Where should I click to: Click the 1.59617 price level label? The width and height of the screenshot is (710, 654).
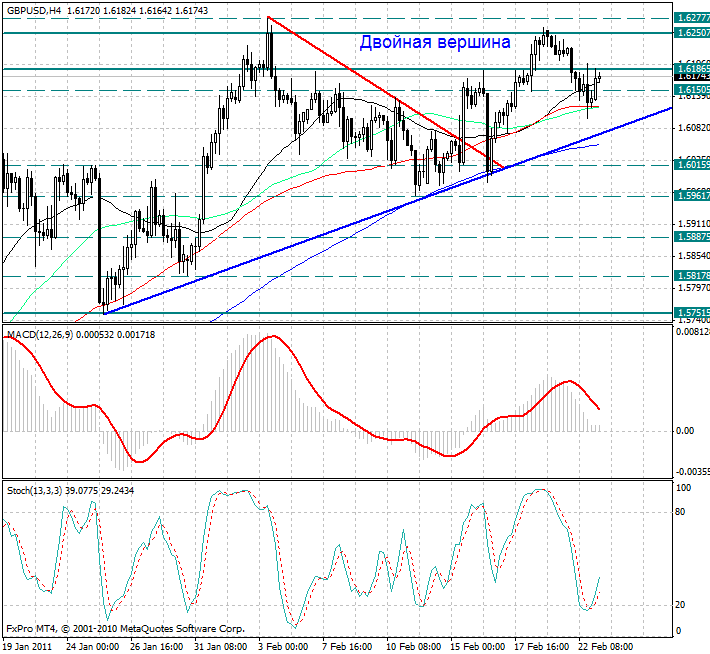point(691,196)
